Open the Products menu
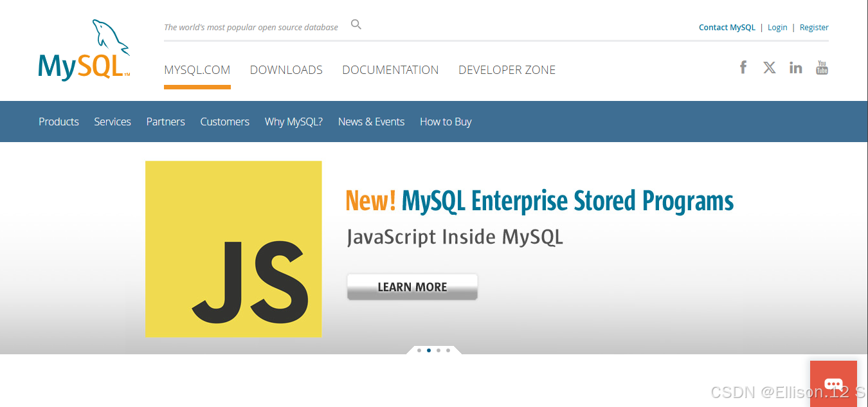 tap(59, 122)
